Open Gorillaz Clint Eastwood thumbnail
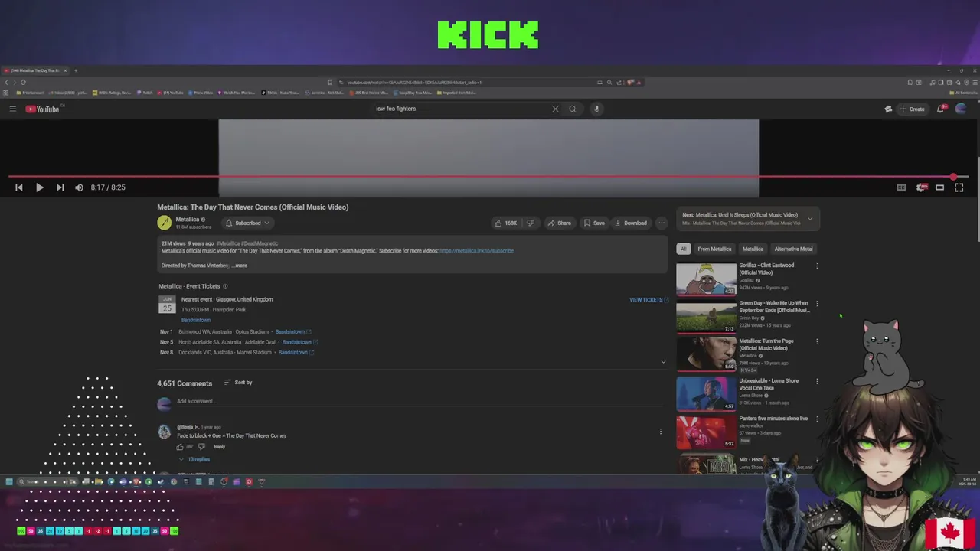Image resolution: width=980 pixels, height=551 pixels. click(706, 279)
